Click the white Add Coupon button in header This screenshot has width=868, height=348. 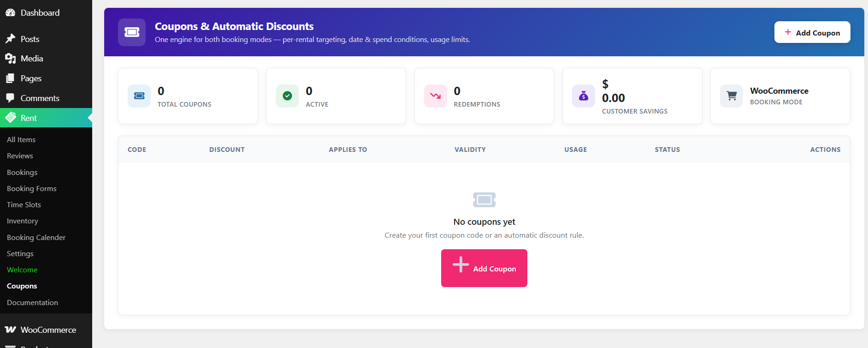(x=812, y=32)
